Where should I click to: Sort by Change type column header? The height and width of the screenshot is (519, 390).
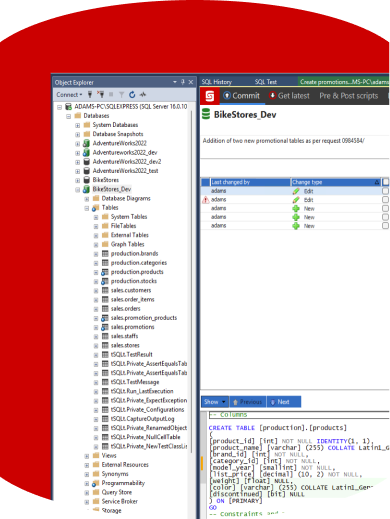tap(336, 182)
